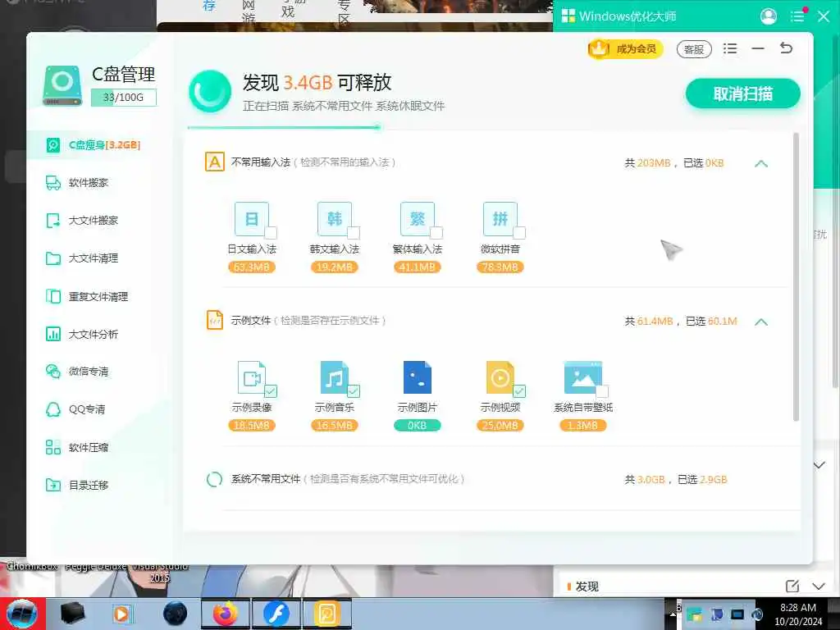Click the 不常用输入法 section A icon

pyautogui.click(x=215, y=162)
